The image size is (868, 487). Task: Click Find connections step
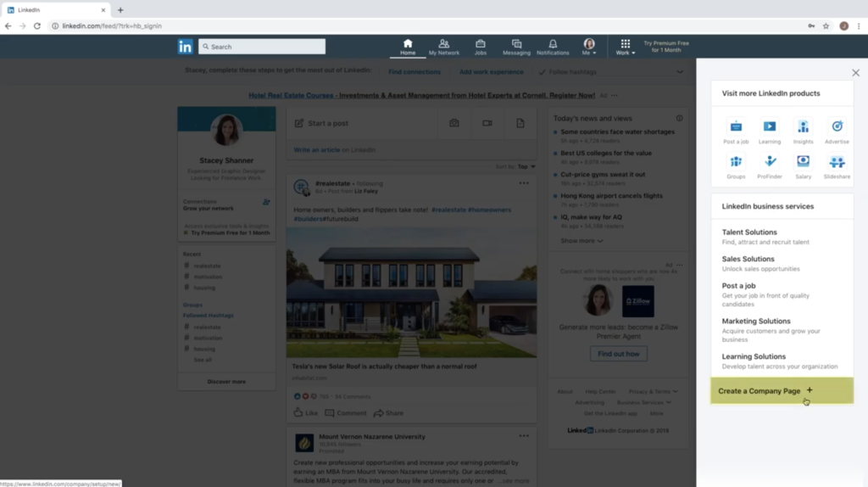pyautogui.click(x=414, y=72)
